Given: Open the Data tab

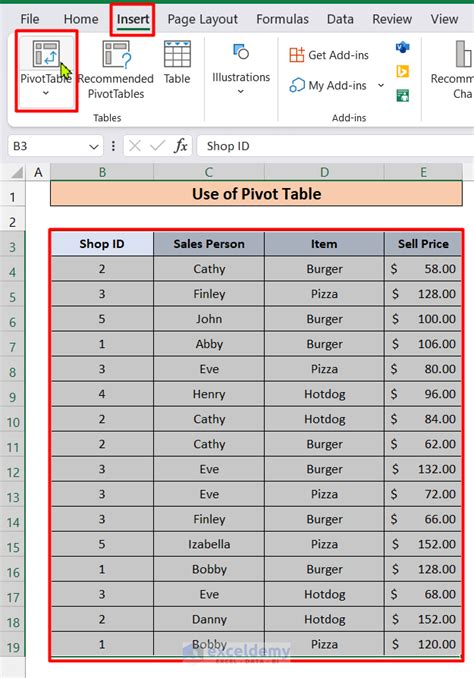Looking at the screenshot, I should [x=340, y=19].
